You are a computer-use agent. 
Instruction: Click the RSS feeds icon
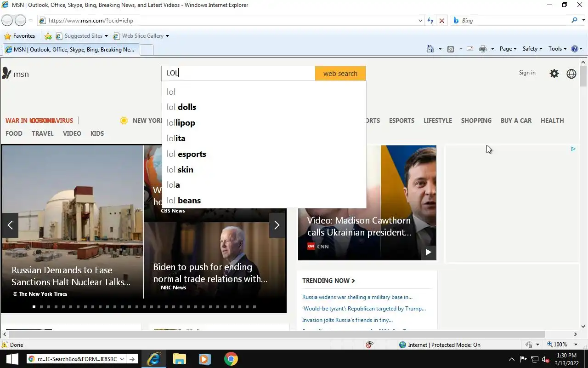tap(451, 49)
